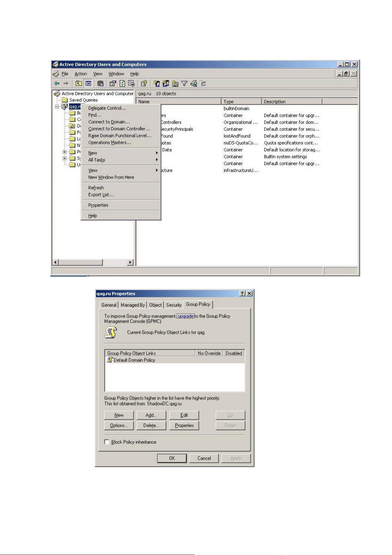Open the Properties toolbar icon

tap(113, 84)
